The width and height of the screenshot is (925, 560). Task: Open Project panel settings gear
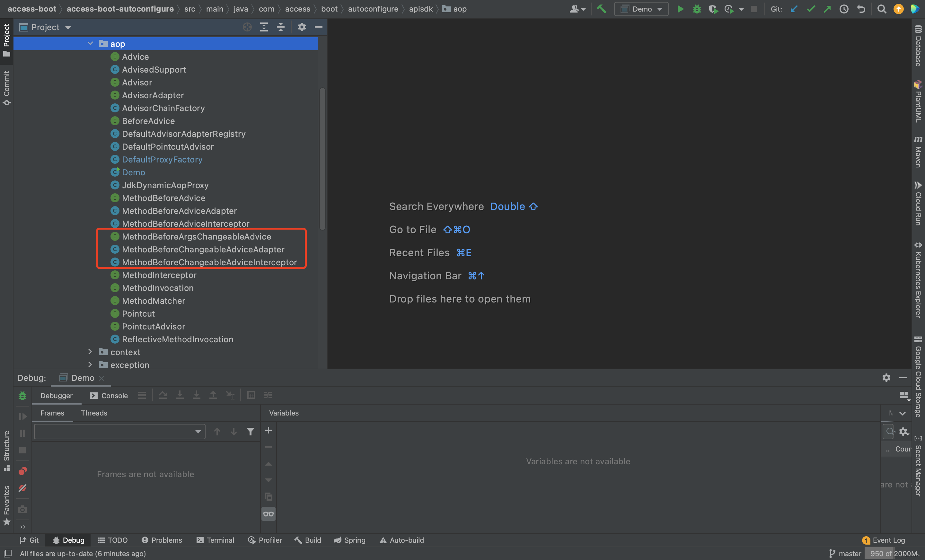point(302,27)
